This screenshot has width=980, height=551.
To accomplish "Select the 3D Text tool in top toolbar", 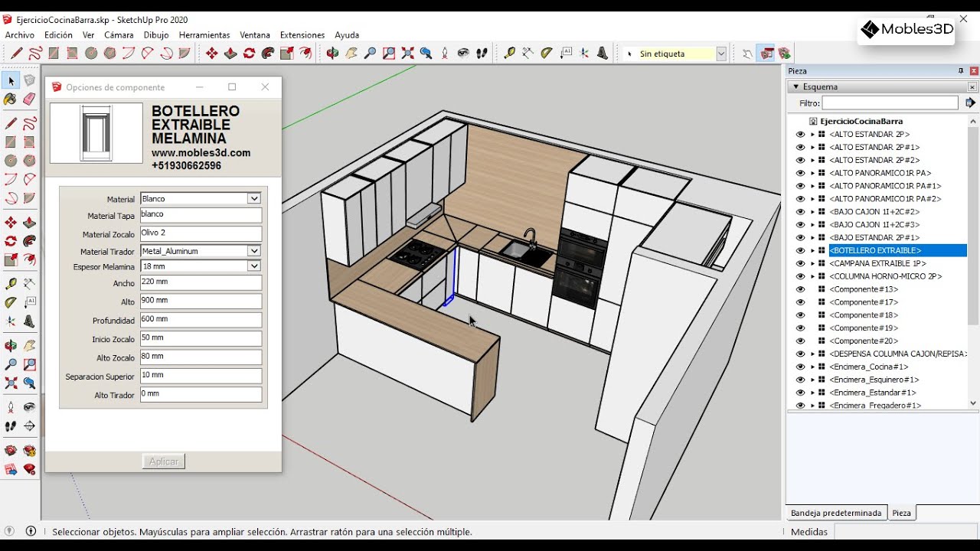I will [603, 54].
